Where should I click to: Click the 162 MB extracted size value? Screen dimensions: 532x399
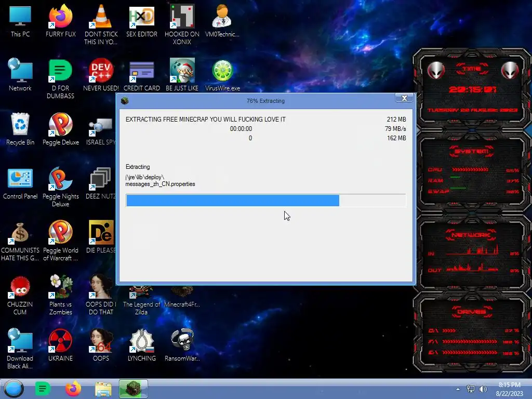pos(396,138)
